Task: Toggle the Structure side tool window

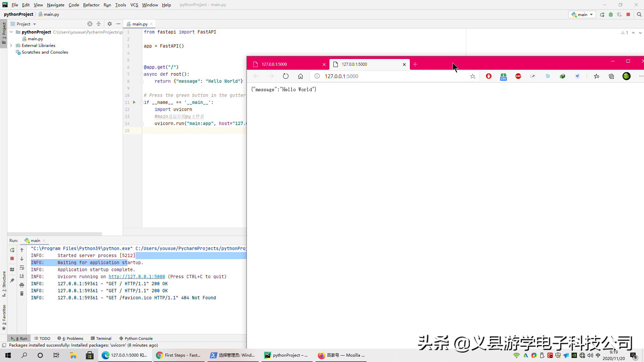Action: point(4,283)
